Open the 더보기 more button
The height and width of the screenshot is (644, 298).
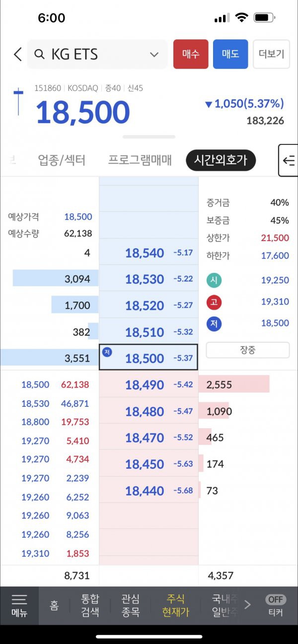272,54
